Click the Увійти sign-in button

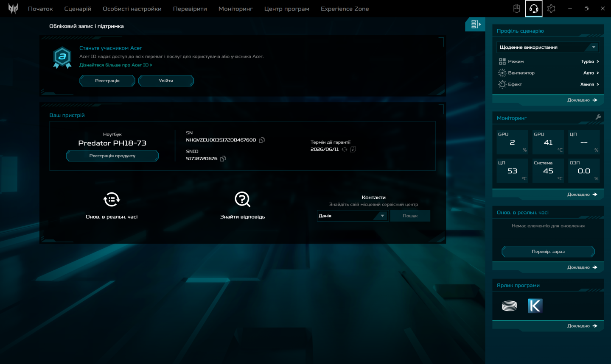[166, 81]
